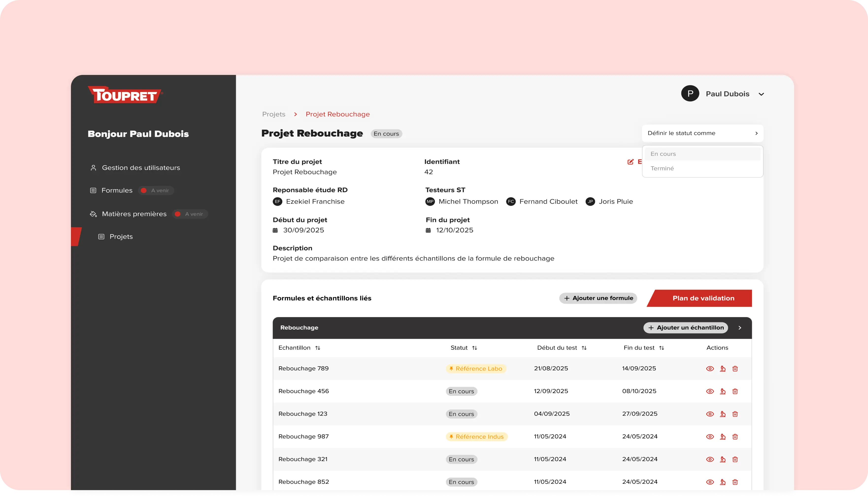
Task: Click the 'Plan de validation' button
Action: [703, 298]
